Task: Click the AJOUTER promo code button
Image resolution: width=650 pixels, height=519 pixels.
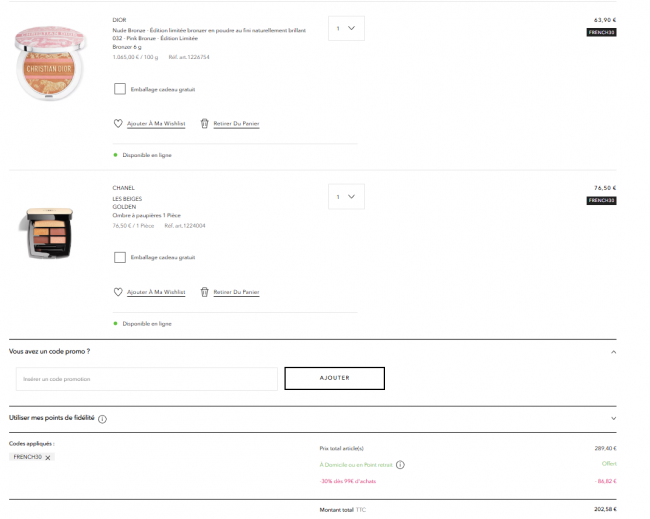Action: [x=335, y=378]
